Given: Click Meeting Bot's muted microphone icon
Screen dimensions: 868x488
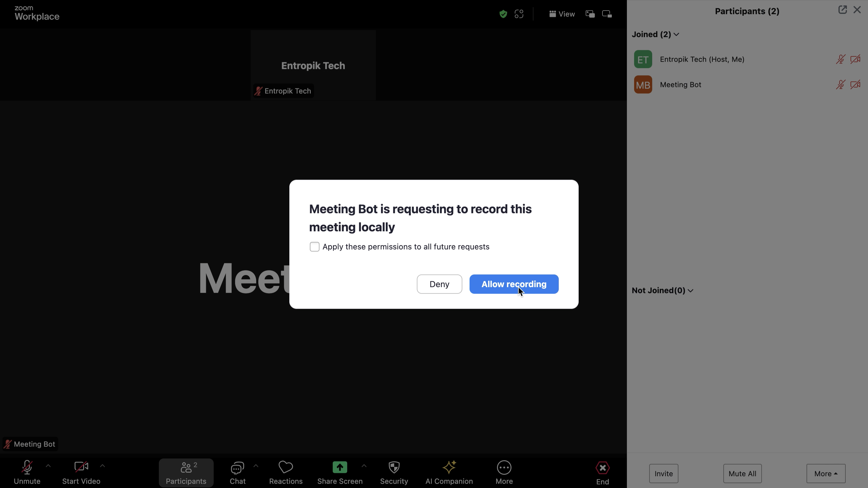Looking at the screenshot, I should (840, 85).
